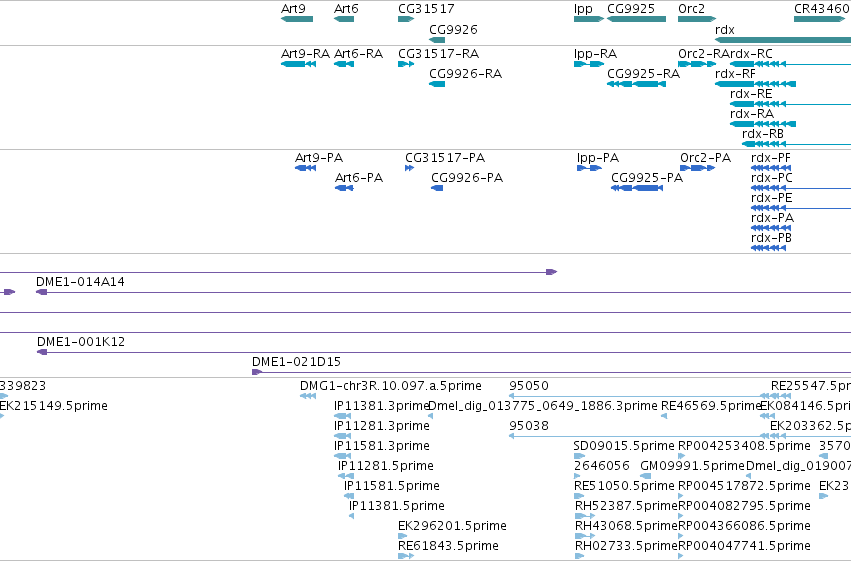The image size is (851, 561).
Task: Select the RH02733.5prime EST label
Action: pos(626,546)
